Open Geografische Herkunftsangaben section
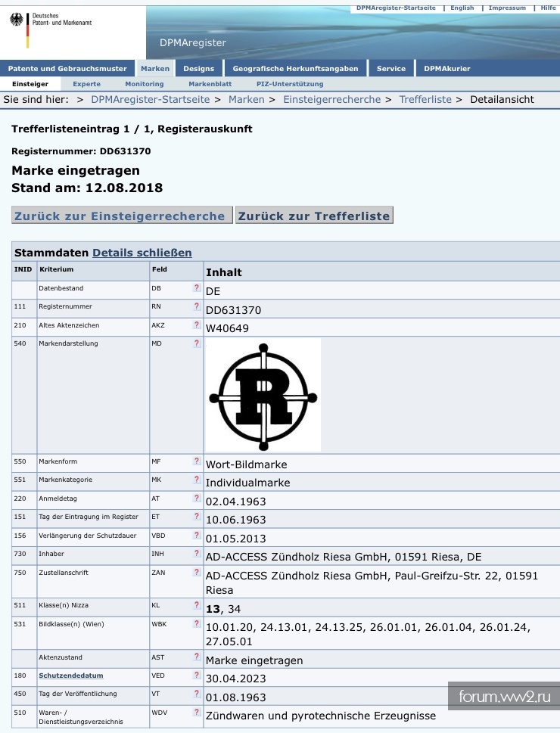560x733 pixels. click(295, 68)
